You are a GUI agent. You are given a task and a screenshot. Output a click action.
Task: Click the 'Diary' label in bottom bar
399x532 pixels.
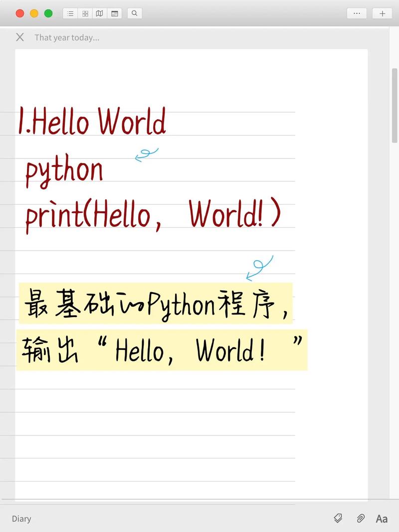[21, 519]
